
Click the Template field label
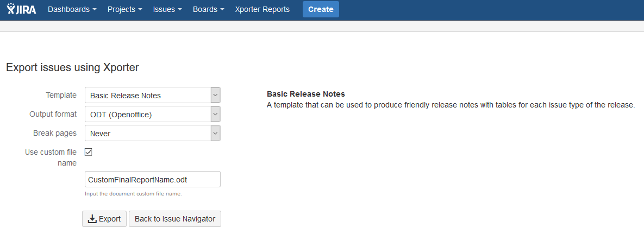pos(61,95)
